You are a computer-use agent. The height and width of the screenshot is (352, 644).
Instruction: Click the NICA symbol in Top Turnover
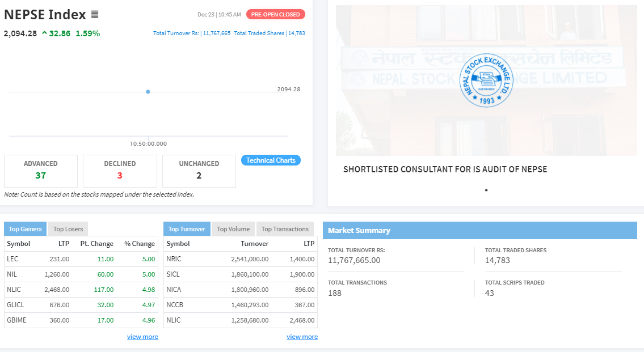(174, 290)
